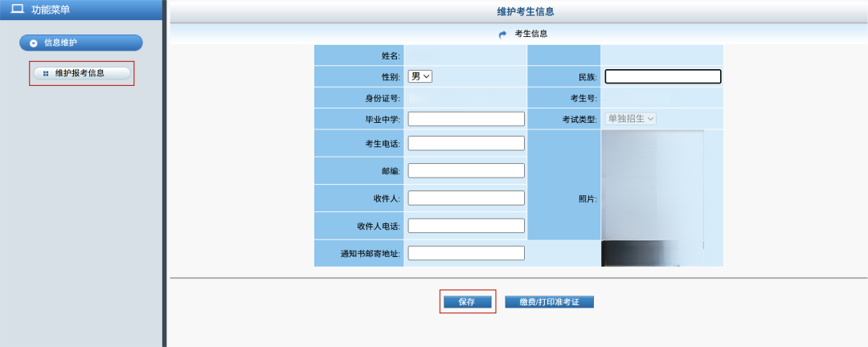Screen dimensions: 868x347
Task: Click the 缴费/打印准考证 button
Action: [549, 302]
